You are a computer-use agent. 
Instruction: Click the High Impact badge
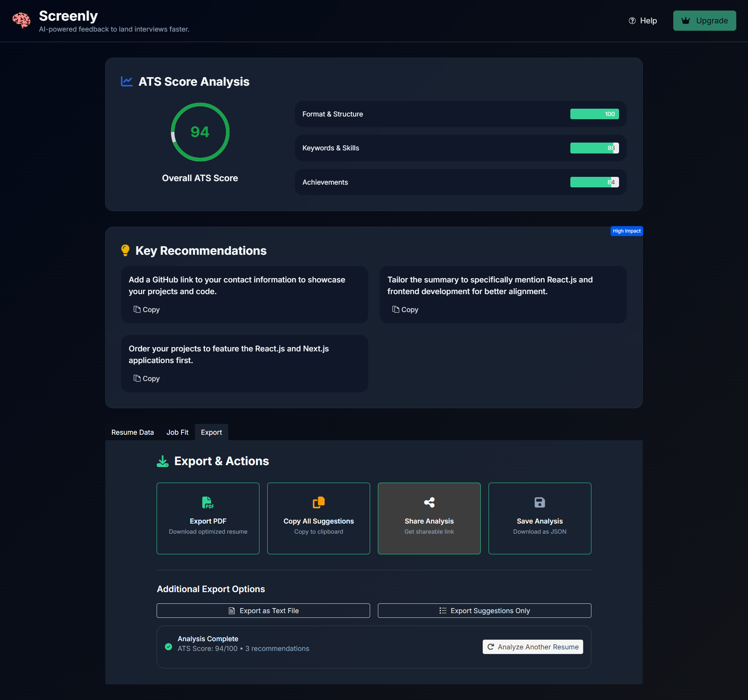click(x=626, y=231)
